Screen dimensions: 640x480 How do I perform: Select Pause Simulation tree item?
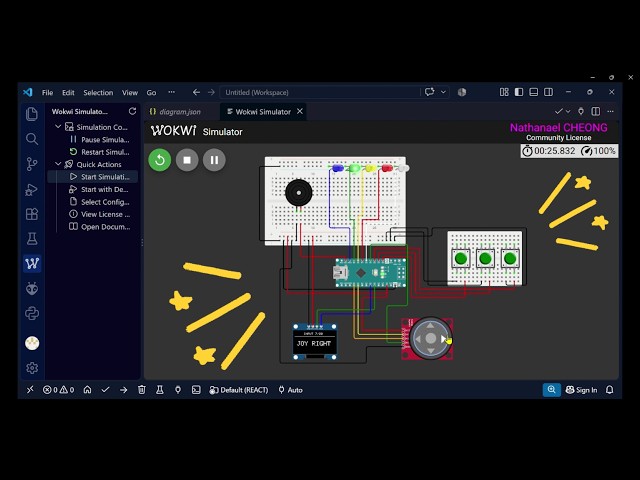(x=100, y=140)
